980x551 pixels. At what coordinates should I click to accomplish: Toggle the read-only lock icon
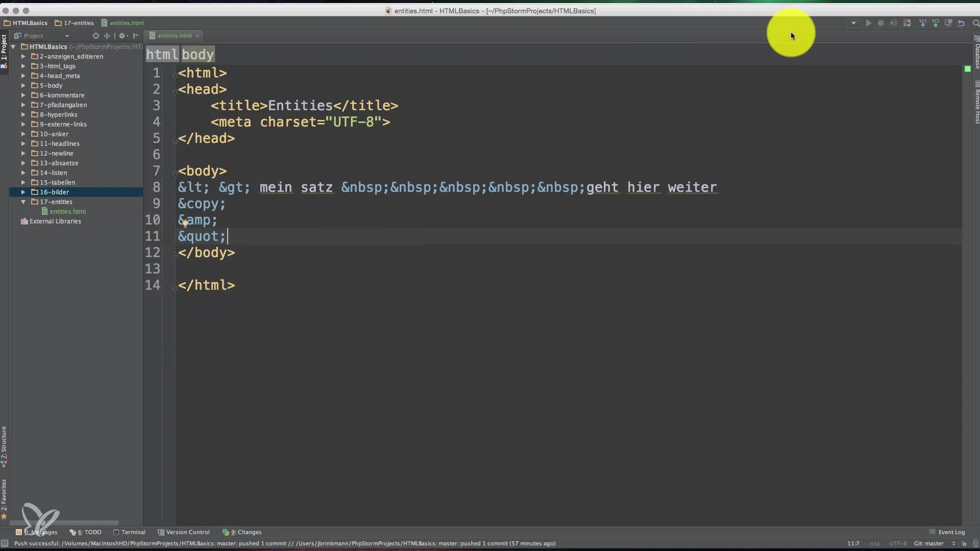[x=964, y=544]
